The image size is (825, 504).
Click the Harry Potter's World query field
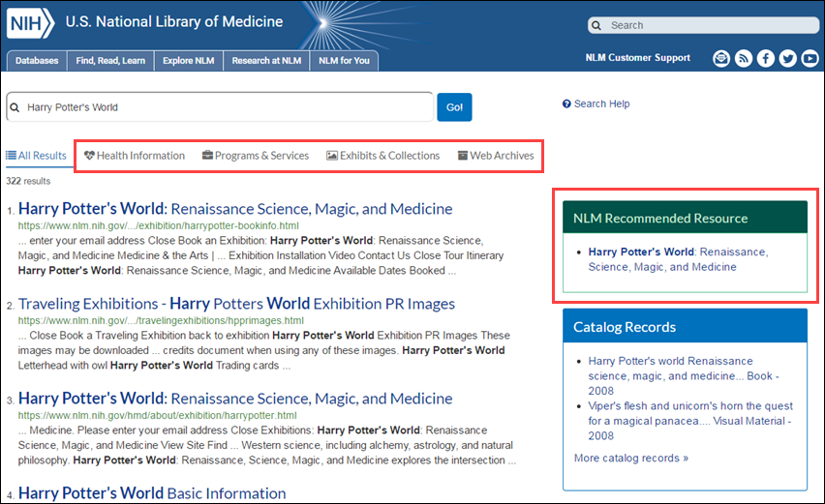[220, 107]
